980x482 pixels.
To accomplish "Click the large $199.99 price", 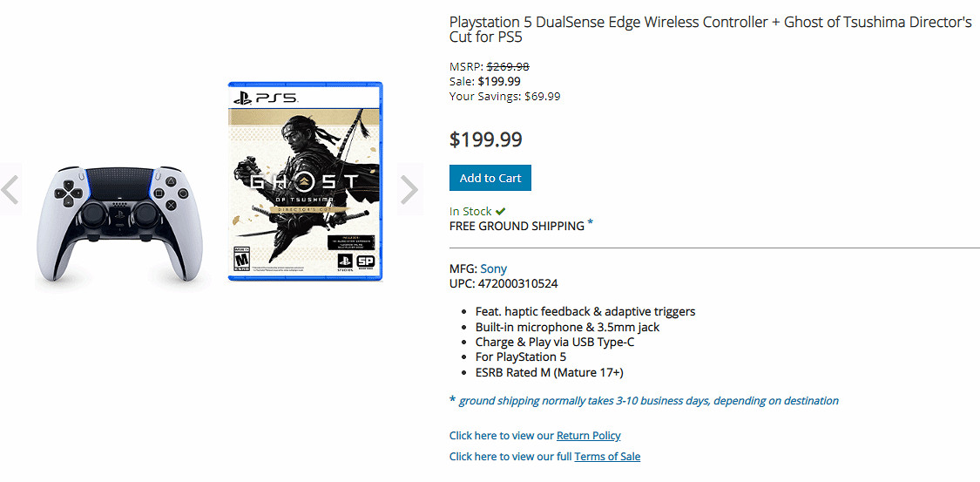I will pyautogui.click(x=485, y=139).
